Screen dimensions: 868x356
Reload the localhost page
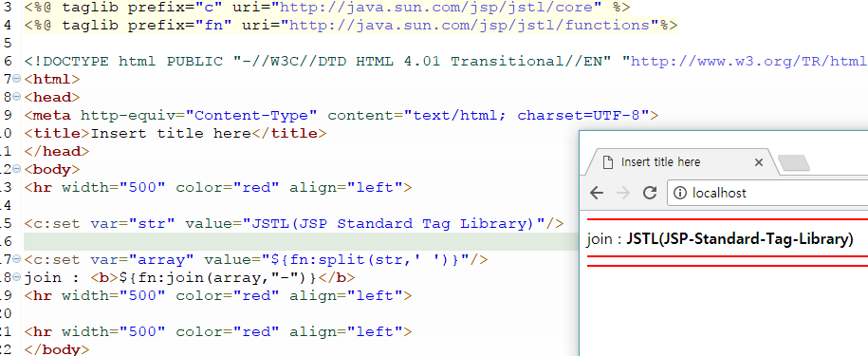click(x=649, y=192)
